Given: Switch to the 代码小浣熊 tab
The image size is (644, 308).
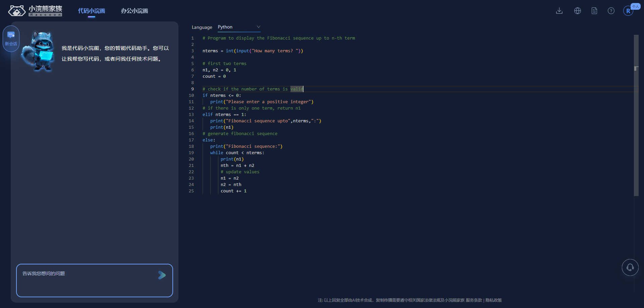Looking at the screenshot, I should pos(92,11).
